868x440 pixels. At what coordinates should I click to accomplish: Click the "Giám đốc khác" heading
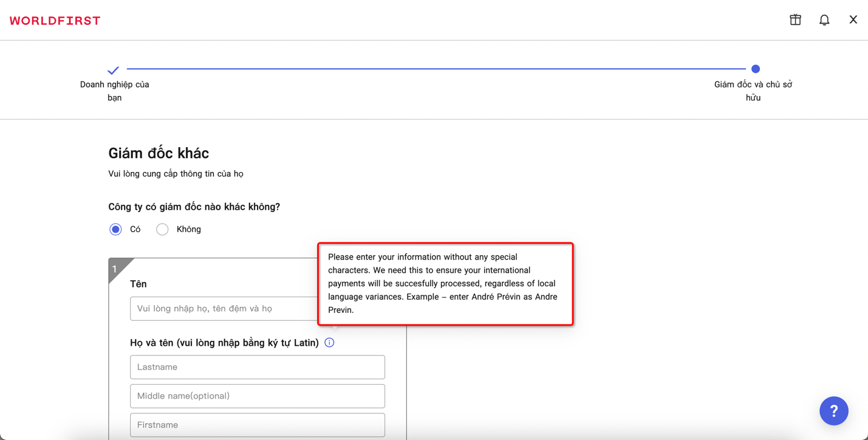pyautogui.click(x=159, y=153)
